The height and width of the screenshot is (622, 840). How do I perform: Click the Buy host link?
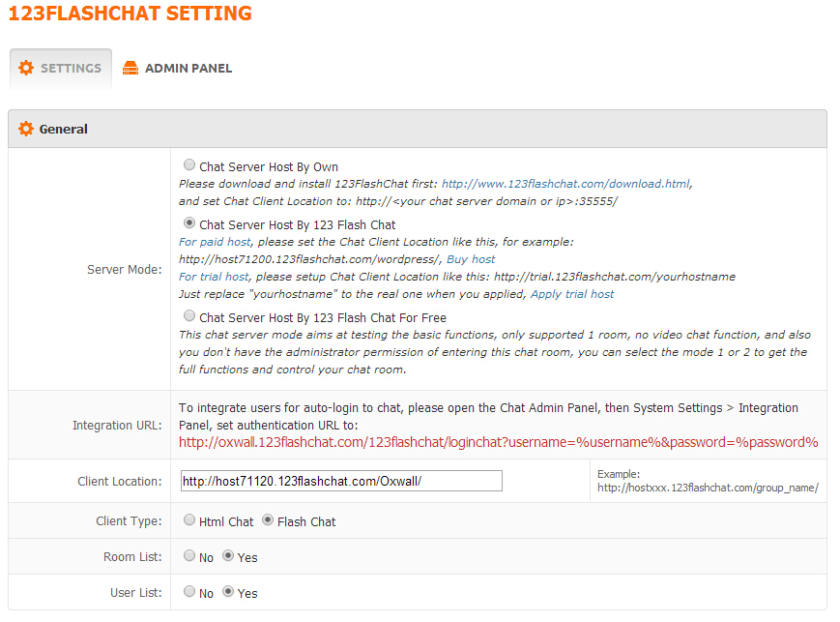coord(471,259)
